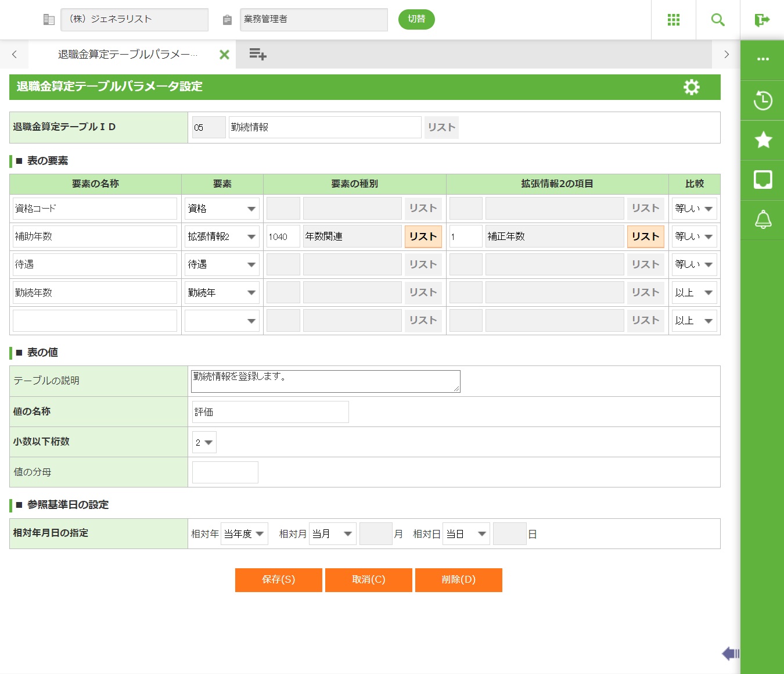784x674 pixels.
Task: Click the 保存(S) button
Action: [x=279, y=580]
